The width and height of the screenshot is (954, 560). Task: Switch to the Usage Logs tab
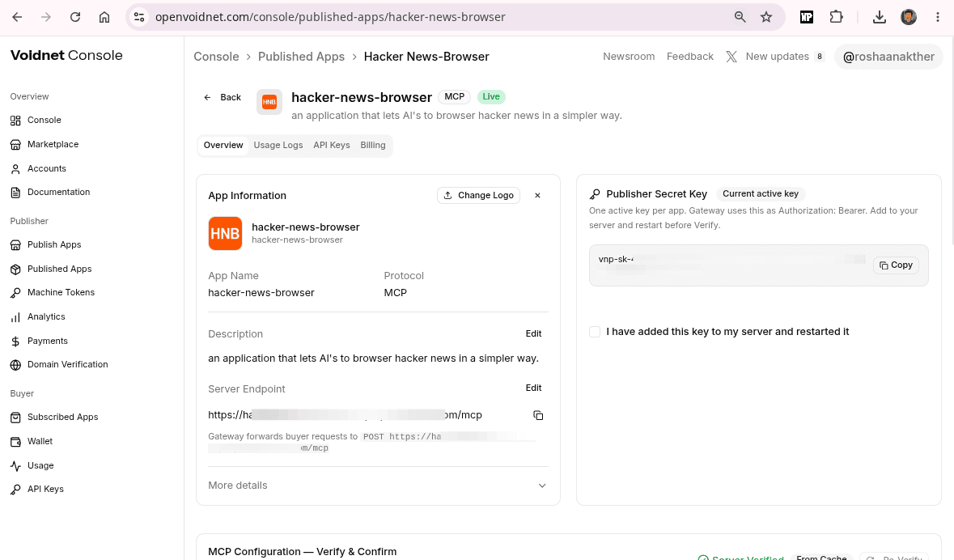[278, 146]
